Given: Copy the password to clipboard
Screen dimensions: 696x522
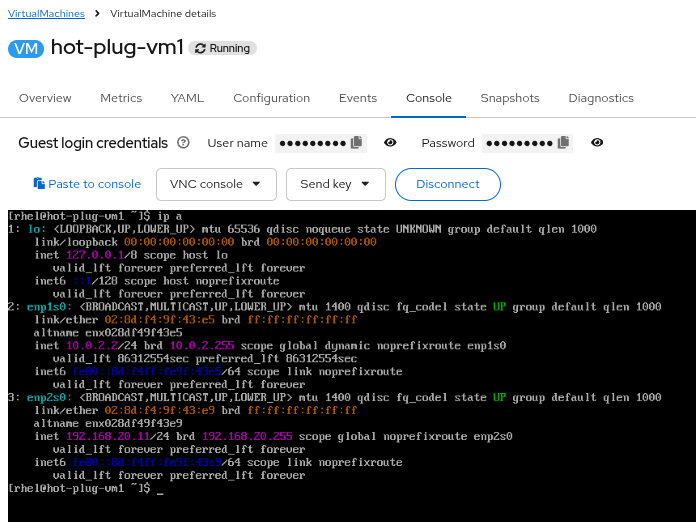Looking at the screenshot, I should 563,143.
